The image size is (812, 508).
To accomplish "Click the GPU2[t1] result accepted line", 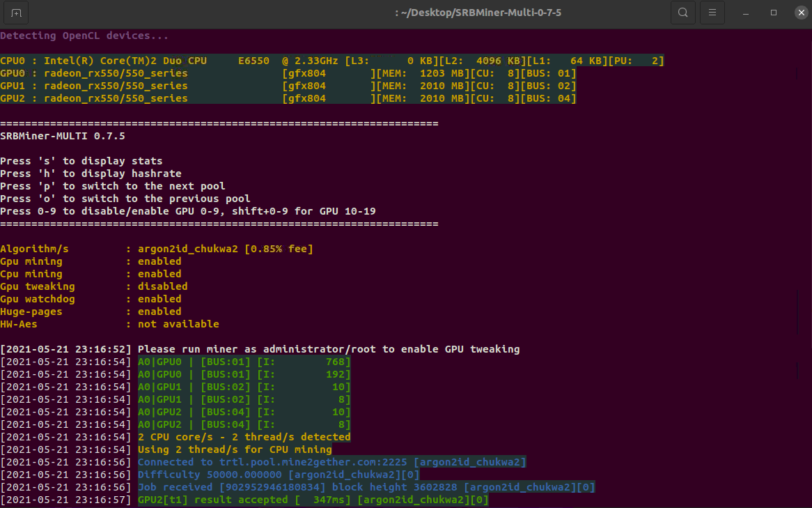I will (x=313, y=500).
